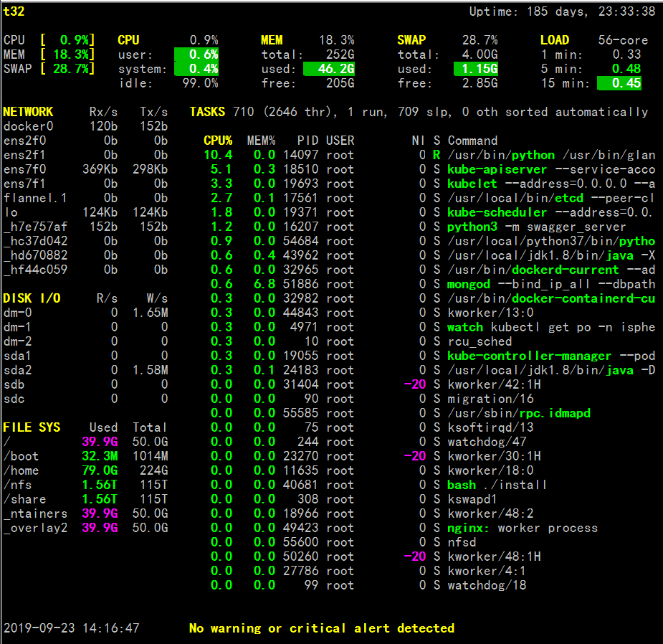
Task: Click the SWAP 28.7% bracket summary
Action: coord(49,69)
